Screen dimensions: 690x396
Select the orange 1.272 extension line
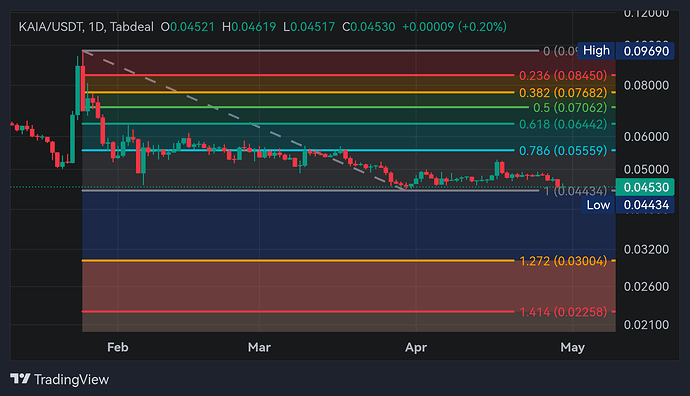pos(298,260)
